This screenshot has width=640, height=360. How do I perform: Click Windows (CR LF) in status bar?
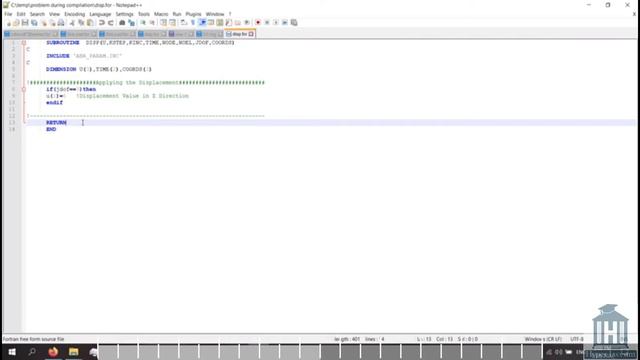(543, 339)
